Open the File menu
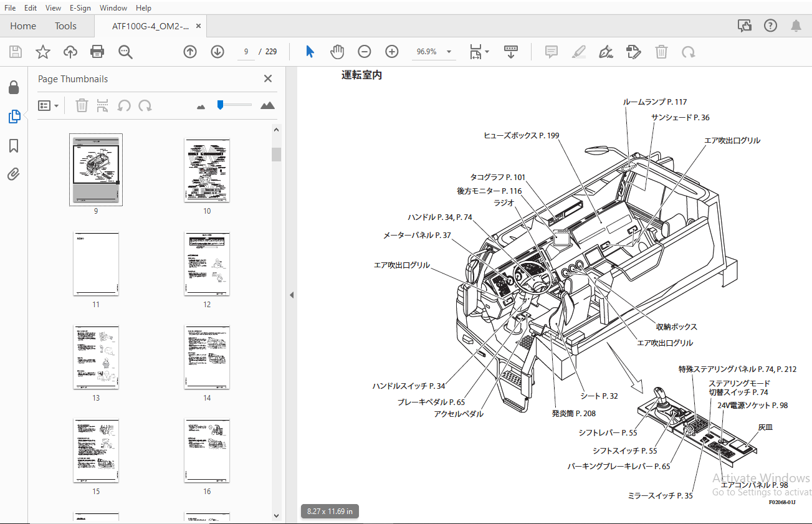This screenshot has height=524, width=812. [10, 8]
